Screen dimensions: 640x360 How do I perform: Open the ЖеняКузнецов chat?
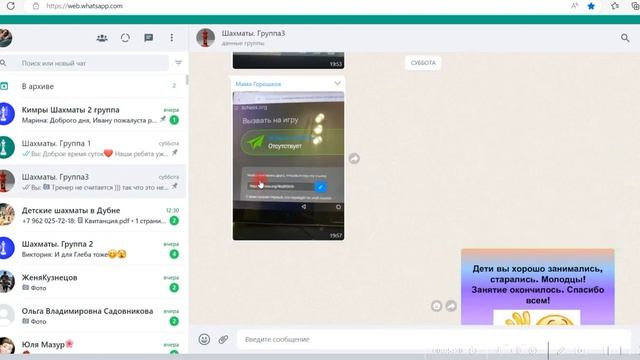coord(93,282)
